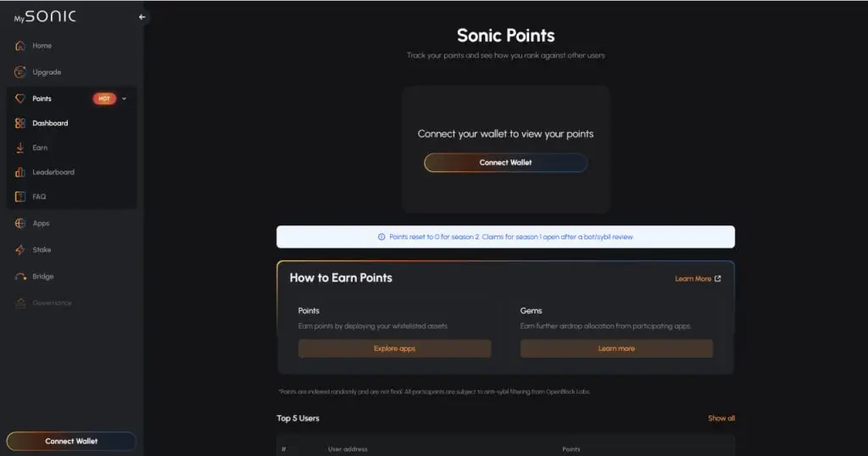Click the Learn more button under Gems

tap(616, 348)
